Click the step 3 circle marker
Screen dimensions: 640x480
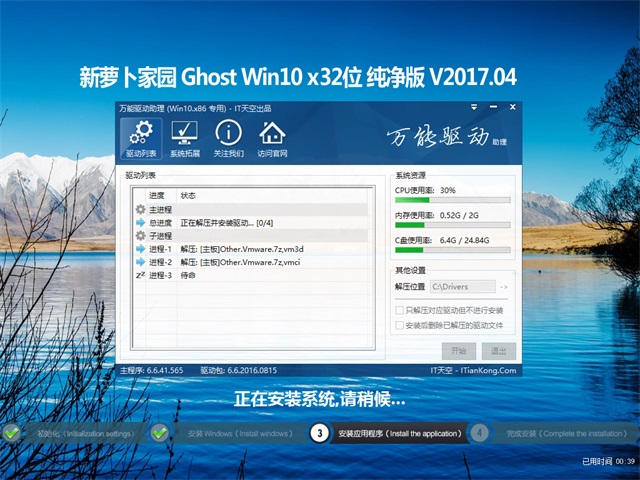click(320, 433)
